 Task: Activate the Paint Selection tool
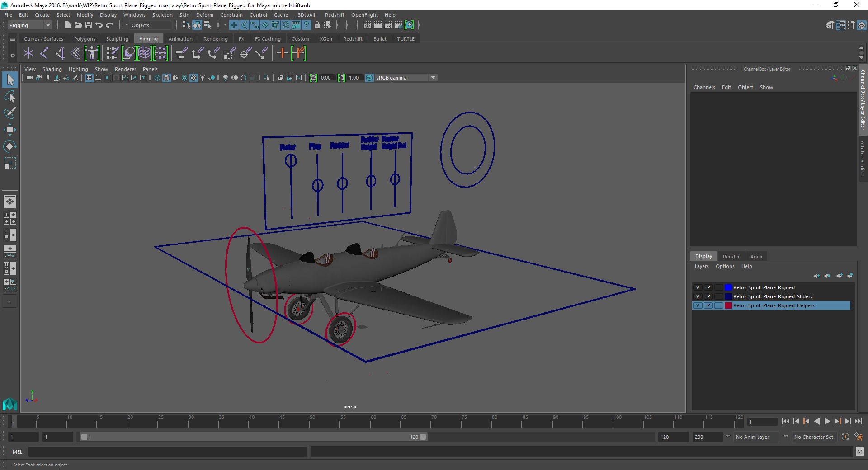(10, 113)
